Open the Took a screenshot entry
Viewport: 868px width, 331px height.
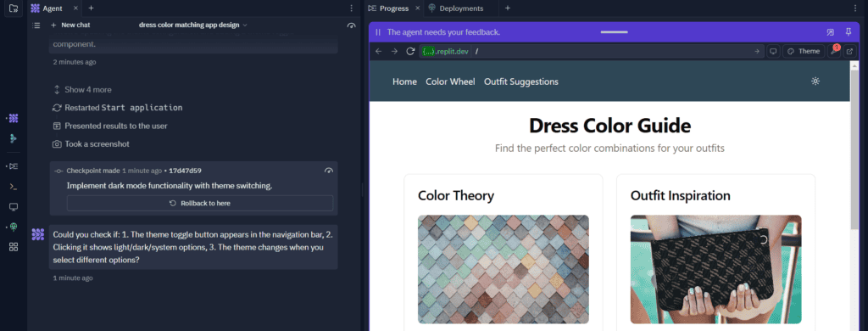pyautogui.click(x=91, y=144)
